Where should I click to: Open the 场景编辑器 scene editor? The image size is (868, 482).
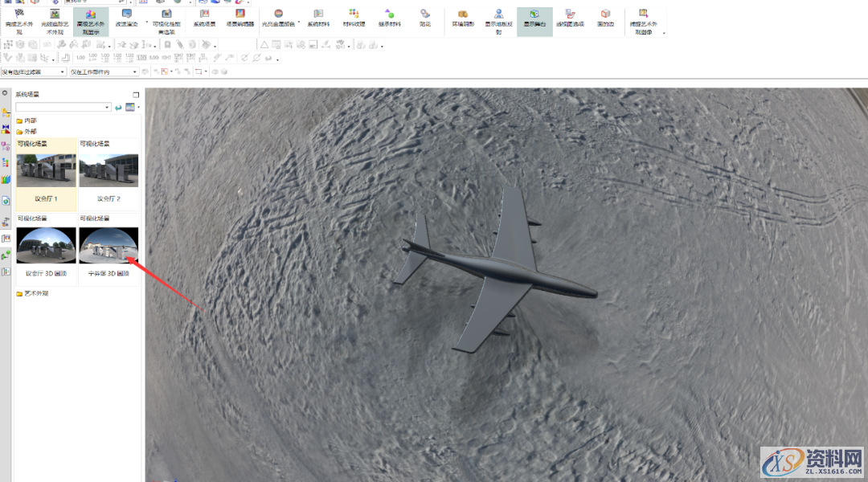240,14
